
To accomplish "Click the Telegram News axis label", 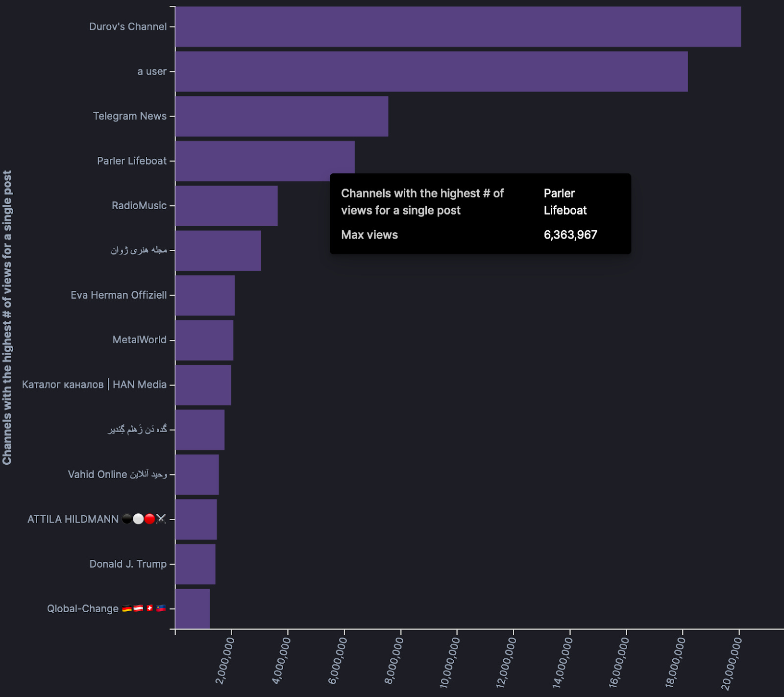I will 130,116.
